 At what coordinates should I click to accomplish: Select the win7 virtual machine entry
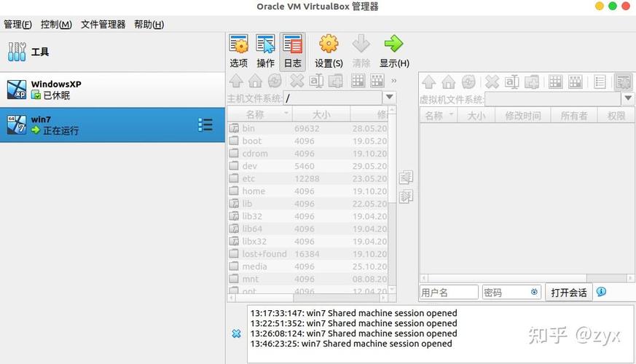[112, 124]
